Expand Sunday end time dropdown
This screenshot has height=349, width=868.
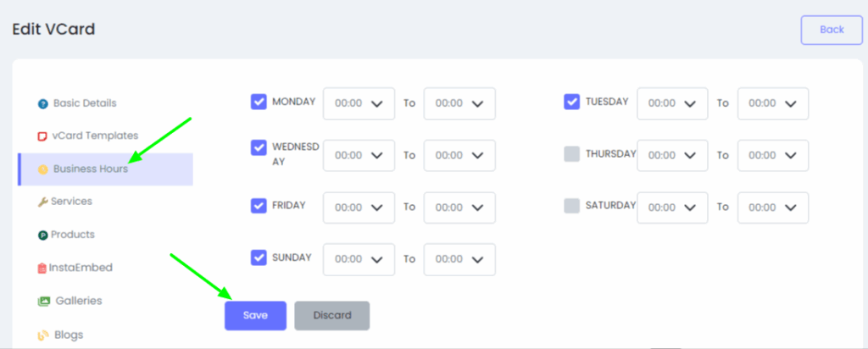click(x=459, y=259)
